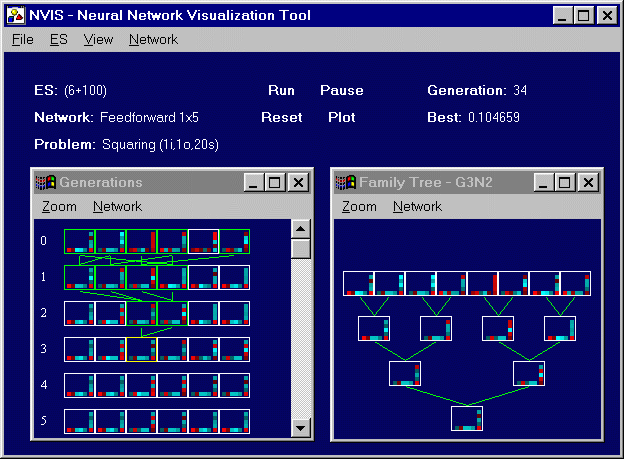Click the Family Tree window icon
This screenshot has height=459, width=624.
click(346, 182)
